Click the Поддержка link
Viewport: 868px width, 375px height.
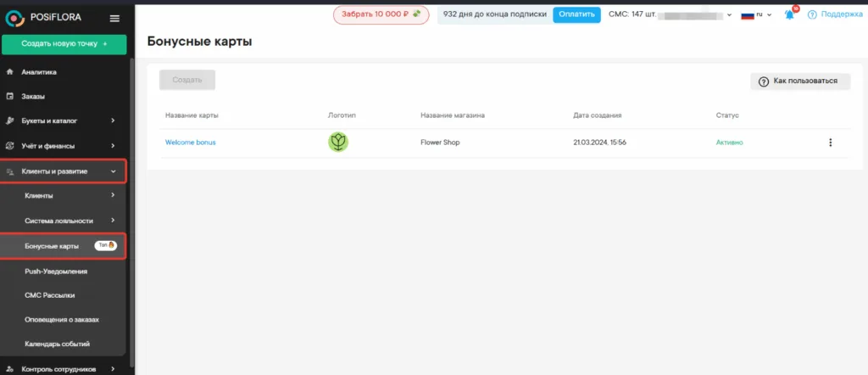(842, 15)
